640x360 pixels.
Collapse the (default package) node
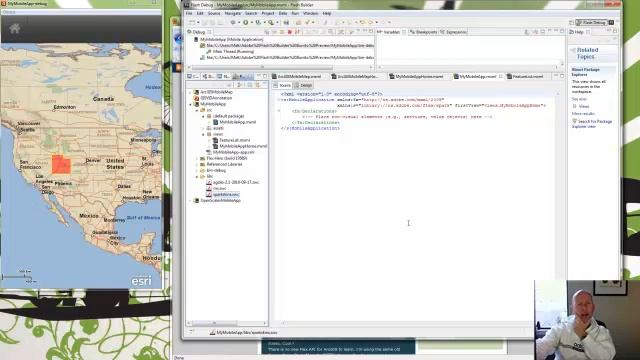coord(203,116)
